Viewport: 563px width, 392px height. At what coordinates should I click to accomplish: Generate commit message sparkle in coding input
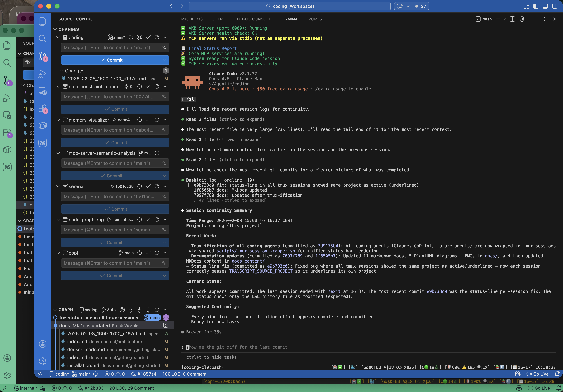click(164, 47)
